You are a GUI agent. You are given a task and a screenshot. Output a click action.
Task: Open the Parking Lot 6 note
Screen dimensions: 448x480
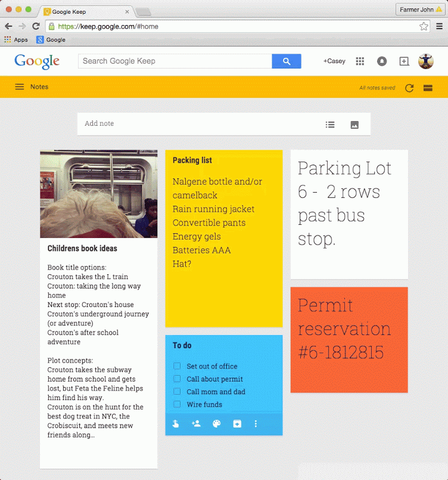pos(349,214)
